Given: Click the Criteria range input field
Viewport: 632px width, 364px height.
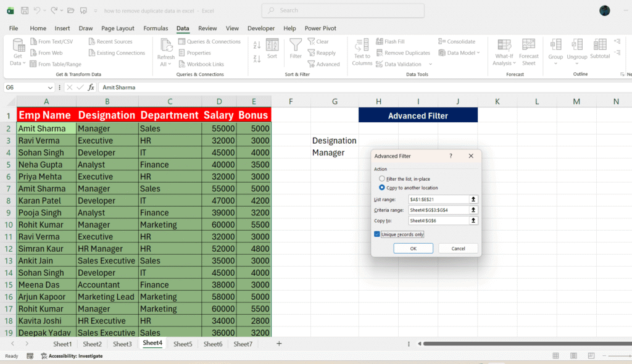Looking at the screenshot, I should click(438, 210).
